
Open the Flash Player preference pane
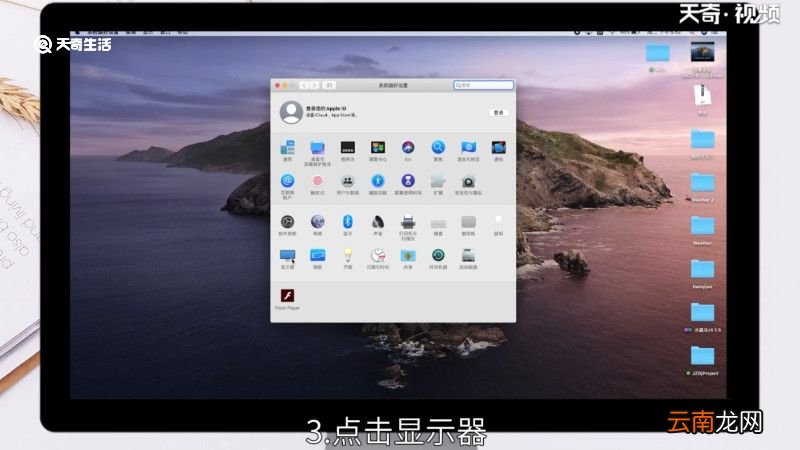pos(287,296)
